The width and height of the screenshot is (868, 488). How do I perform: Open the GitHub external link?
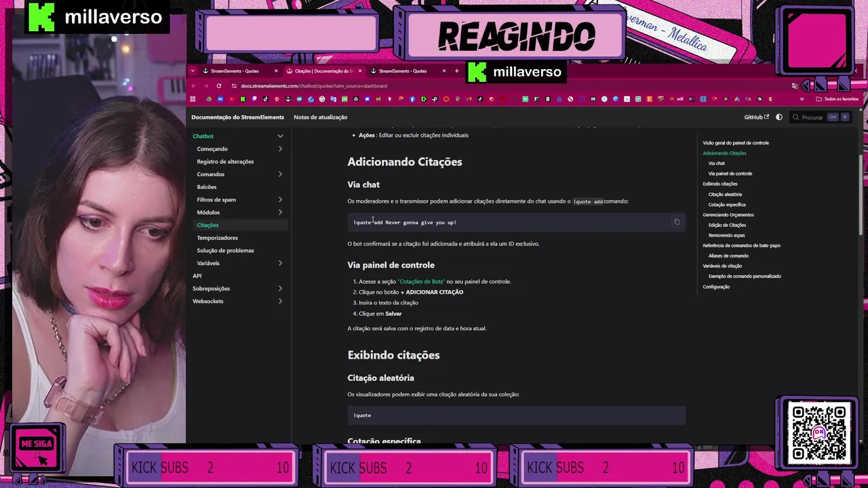pyautogui.click(x=756, y=117)
